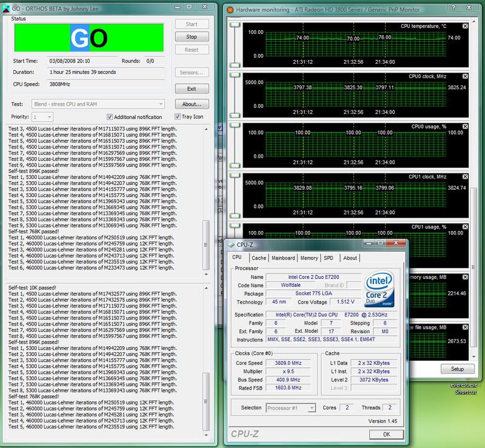
Task: Close the memory usage graph
Action: point(465,277)
